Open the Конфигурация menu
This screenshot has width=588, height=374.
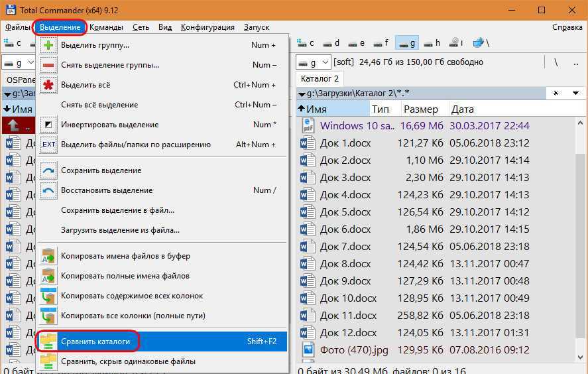pos(207,27)
